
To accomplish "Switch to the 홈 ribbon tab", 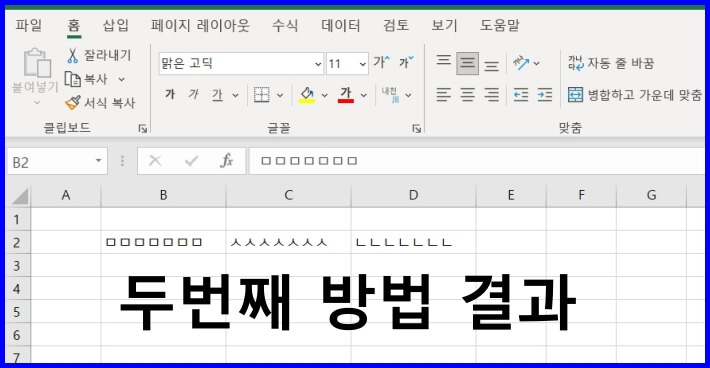I will (74, 25).
